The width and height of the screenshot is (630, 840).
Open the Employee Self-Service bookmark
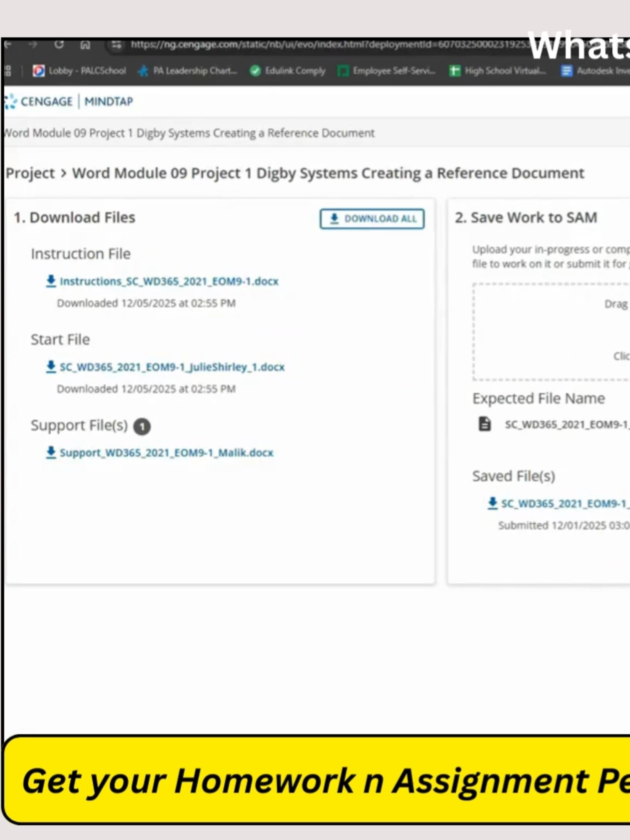pos(387,71)
